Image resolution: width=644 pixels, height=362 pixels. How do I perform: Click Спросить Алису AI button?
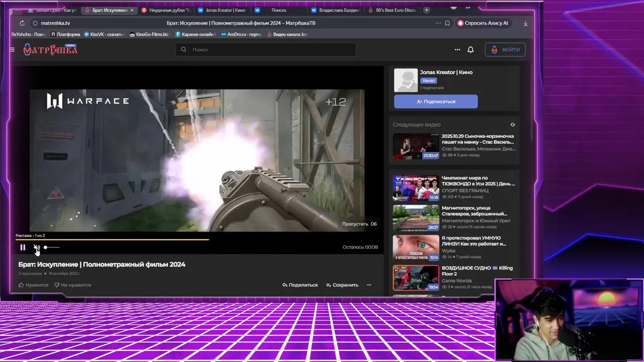tap(485, 23)
